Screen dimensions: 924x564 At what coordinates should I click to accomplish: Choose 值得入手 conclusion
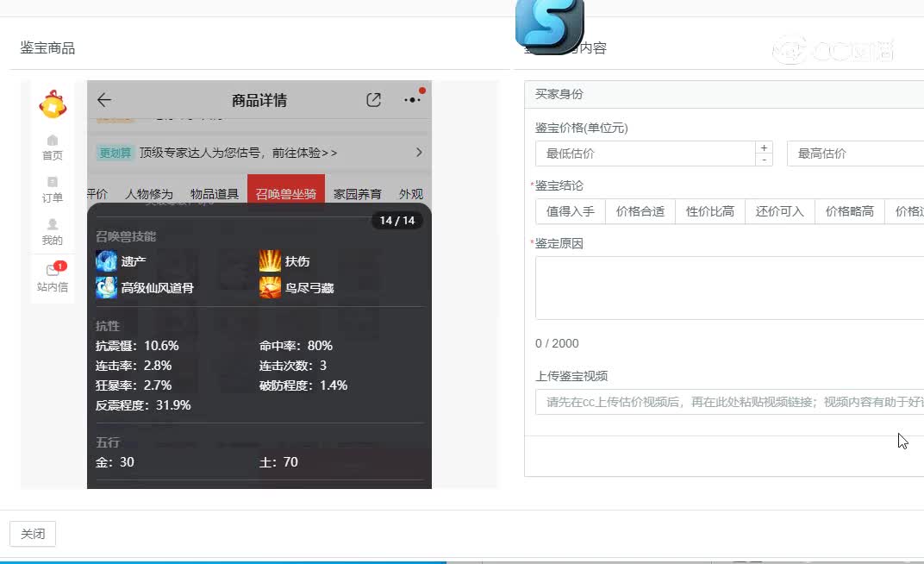click(x=571, y=211)
